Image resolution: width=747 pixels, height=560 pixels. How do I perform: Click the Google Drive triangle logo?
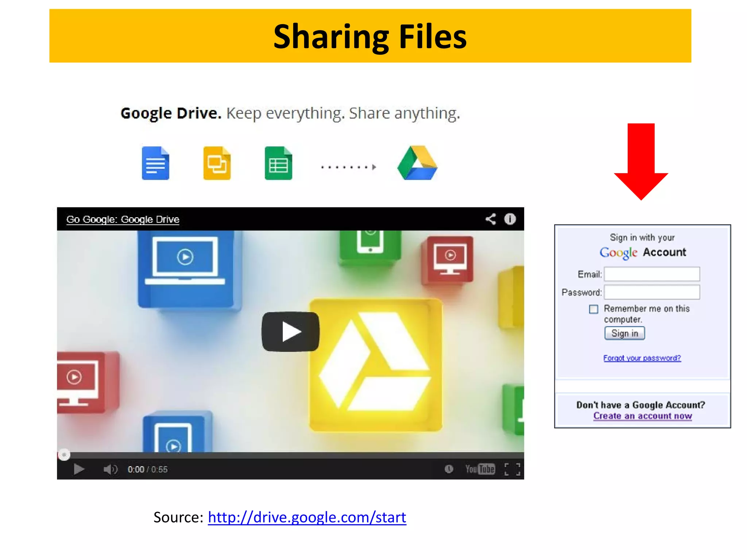pyautogui.click(x=417, y=163)
